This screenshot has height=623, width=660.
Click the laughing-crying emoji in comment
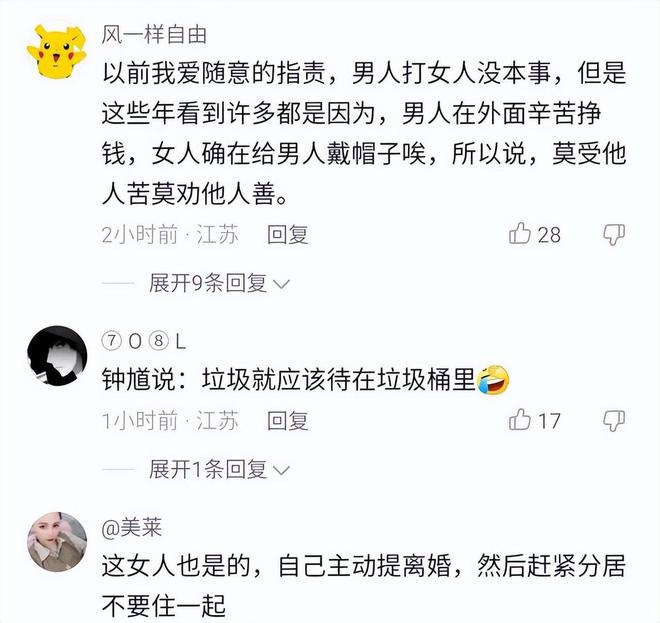point(492,380)
